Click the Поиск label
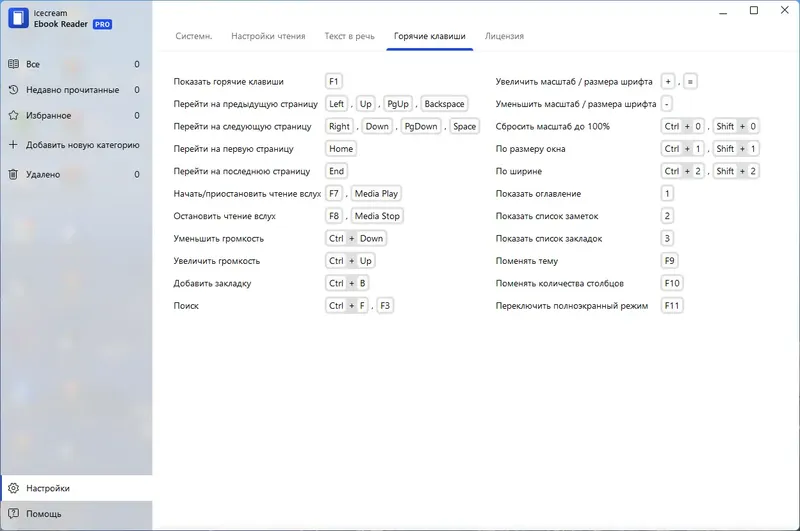800x531 pixels. [x=186, y=306]
